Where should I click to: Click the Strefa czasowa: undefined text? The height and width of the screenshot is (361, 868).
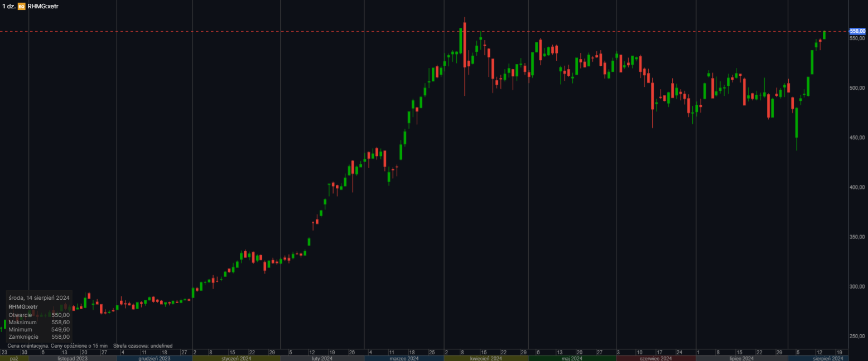click(x=142, y=346)
